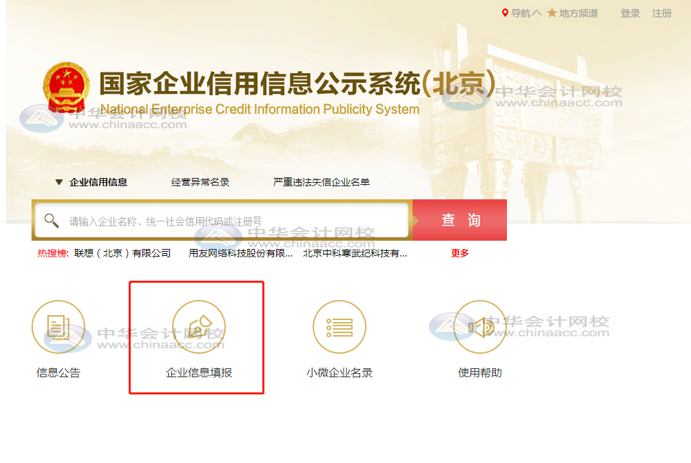Click the magnifier icon in search box
This screenshot has height=463, width=691.
tap(52, 220)
